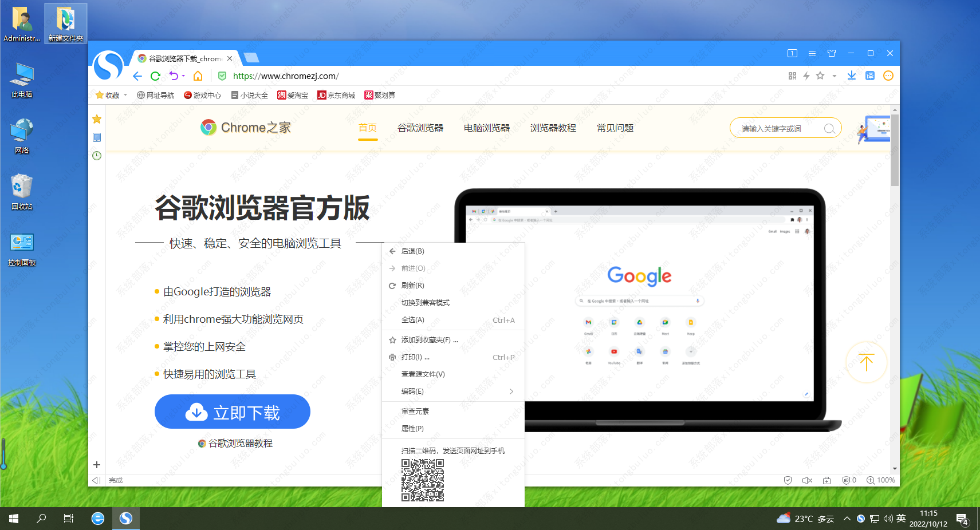Bookmark this page with the toolbar star
980x530 pixels.
(820, 76)
